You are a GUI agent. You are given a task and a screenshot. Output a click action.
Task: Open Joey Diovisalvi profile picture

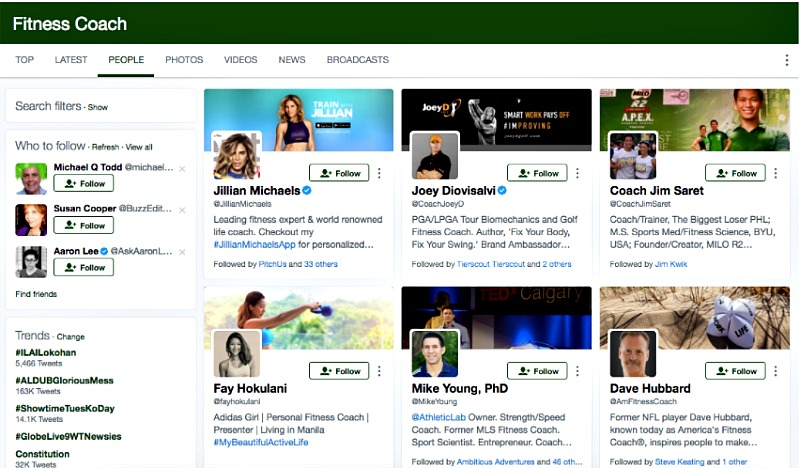[x=435, y=156]
